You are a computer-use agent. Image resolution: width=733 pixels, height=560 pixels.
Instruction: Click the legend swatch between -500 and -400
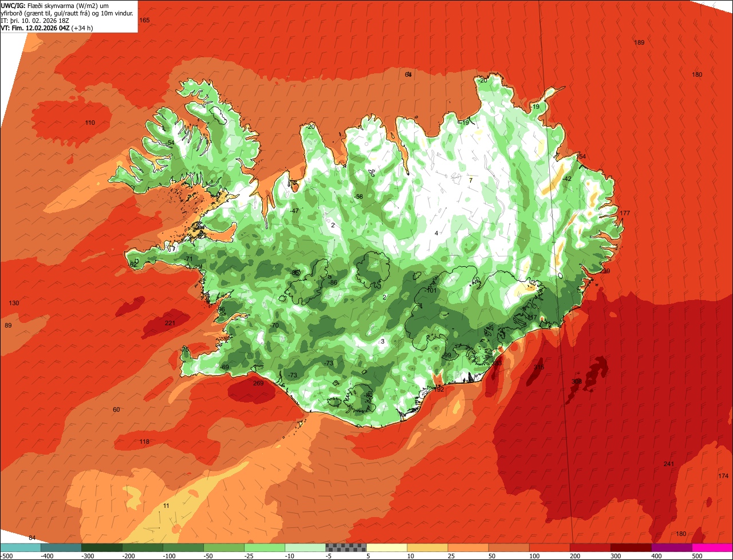pos(20,547)
